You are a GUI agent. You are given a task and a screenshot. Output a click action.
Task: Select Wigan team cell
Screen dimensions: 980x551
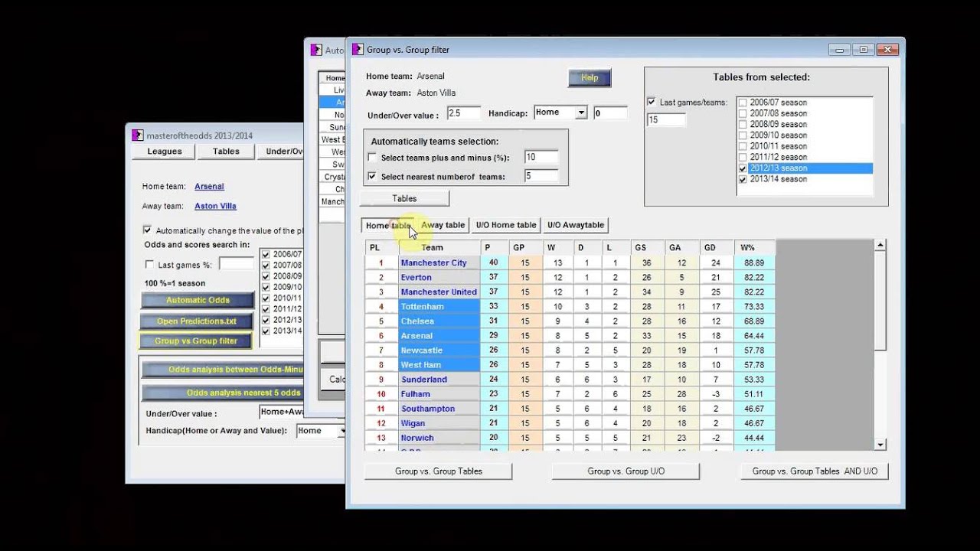click(x=439, y=423)
